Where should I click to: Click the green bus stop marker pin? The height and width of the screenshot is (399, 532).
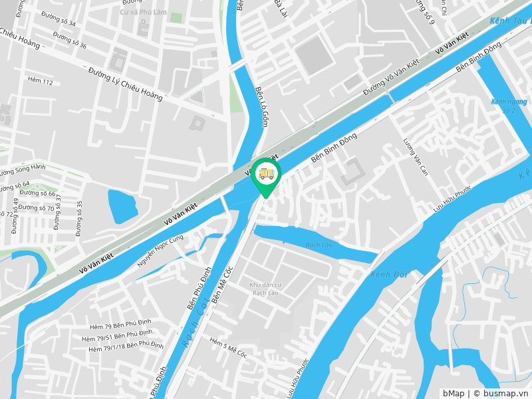click(x=267, y=178)
